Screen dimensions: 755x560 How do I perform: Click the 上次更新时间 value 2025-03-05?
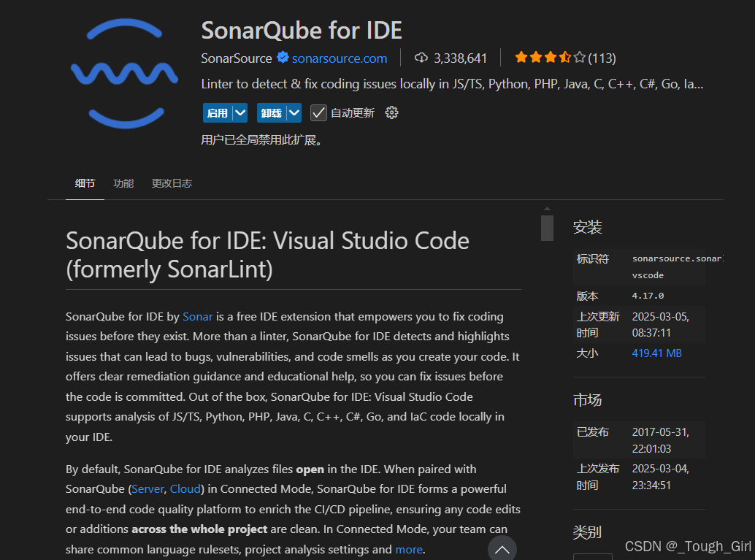click(x=660, y=325)
